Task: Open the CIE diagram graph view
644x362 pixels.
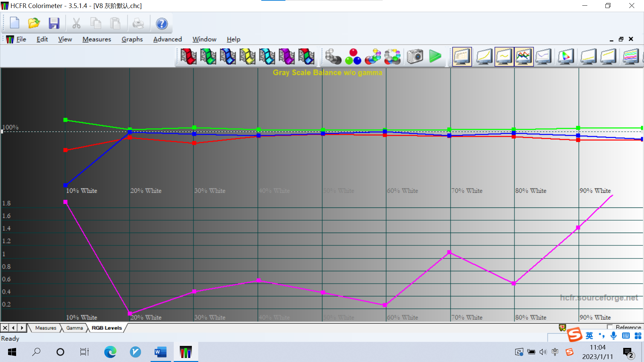Action: [x=566, y=57]
